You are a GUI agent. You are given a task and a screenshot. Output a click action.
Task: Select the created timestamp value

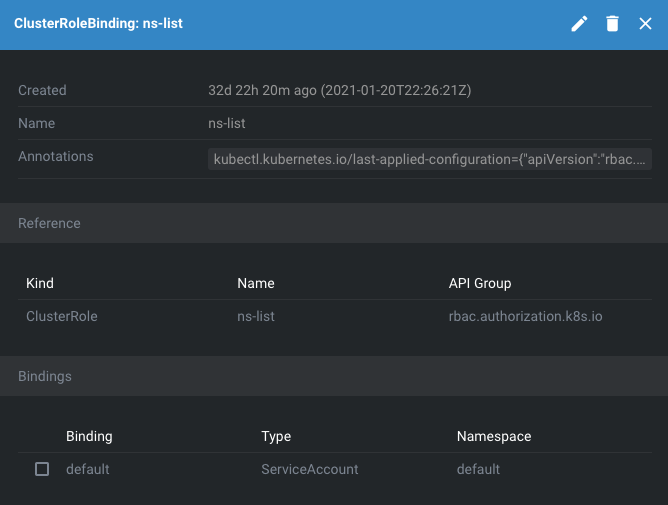340,90
